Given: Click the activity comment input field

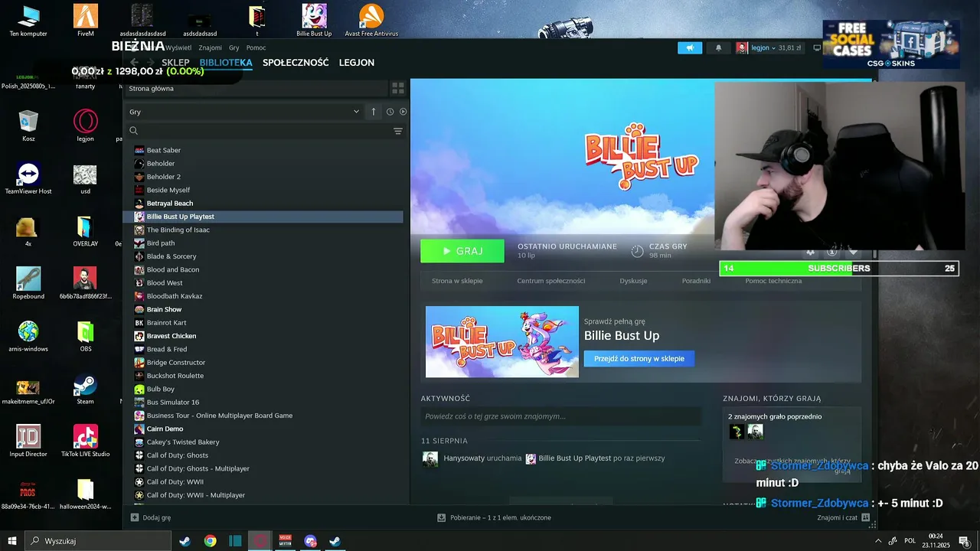Looking at the screenshot, I should point(560,416).
